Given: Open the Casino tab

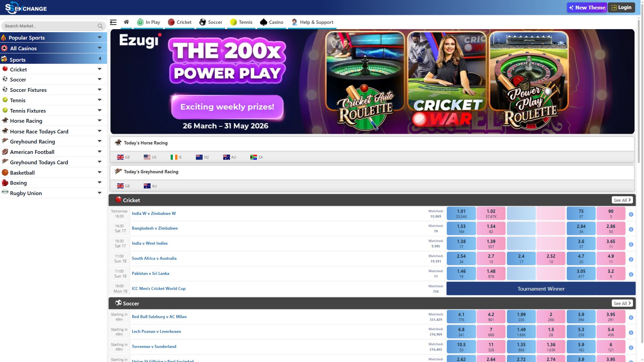Looking at the screenshot, I should pos(272,22).
